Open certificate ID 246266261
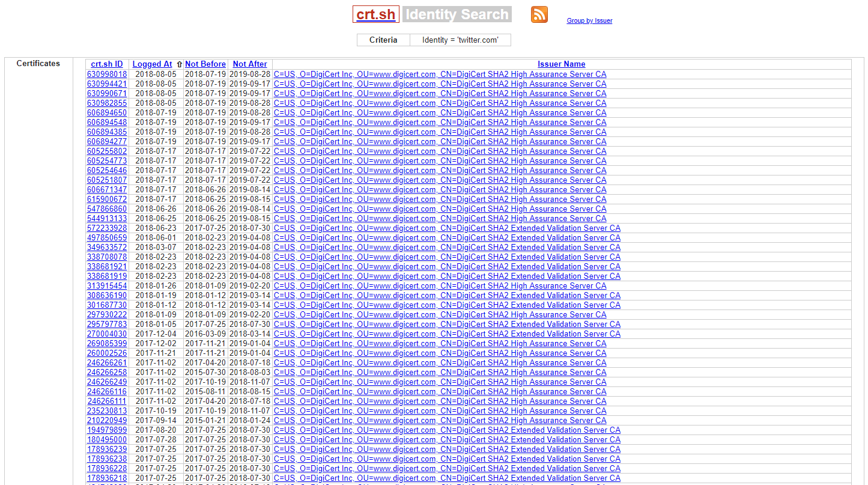Image resolution: width=868 pixels, height=485 pixels. 107,363
